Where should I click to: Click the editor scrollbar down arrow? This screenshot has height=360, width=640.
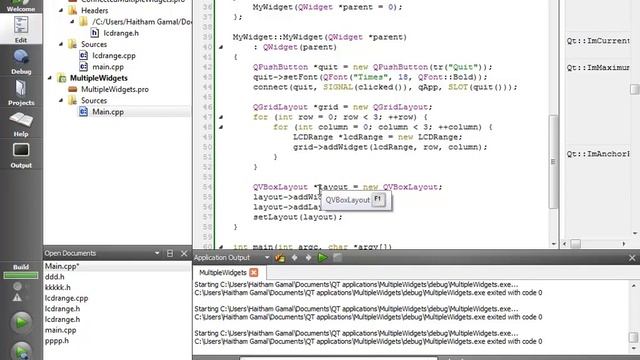click(553, 244)
